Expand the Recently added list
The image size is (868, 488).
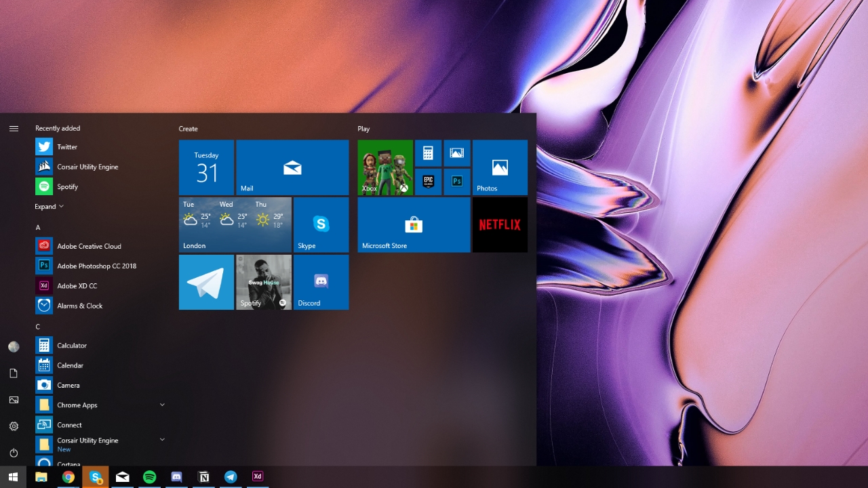coord(50,206)
